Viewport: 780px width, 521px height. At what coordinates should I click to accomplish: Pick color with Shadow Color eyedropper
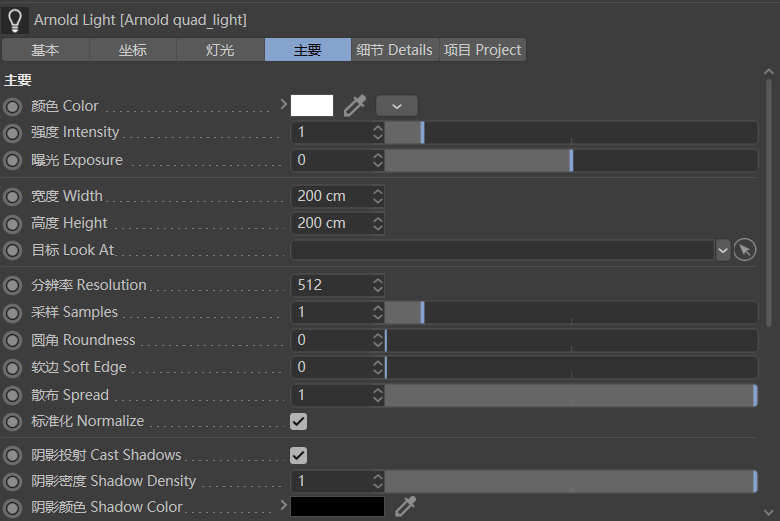[x=405, y=507]
